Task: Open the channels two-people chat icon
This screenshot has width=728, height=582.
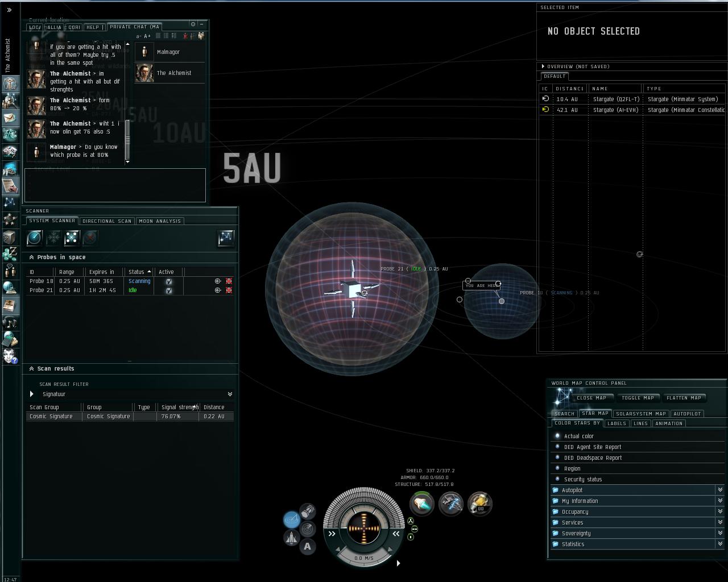Action: click(10, 271)
